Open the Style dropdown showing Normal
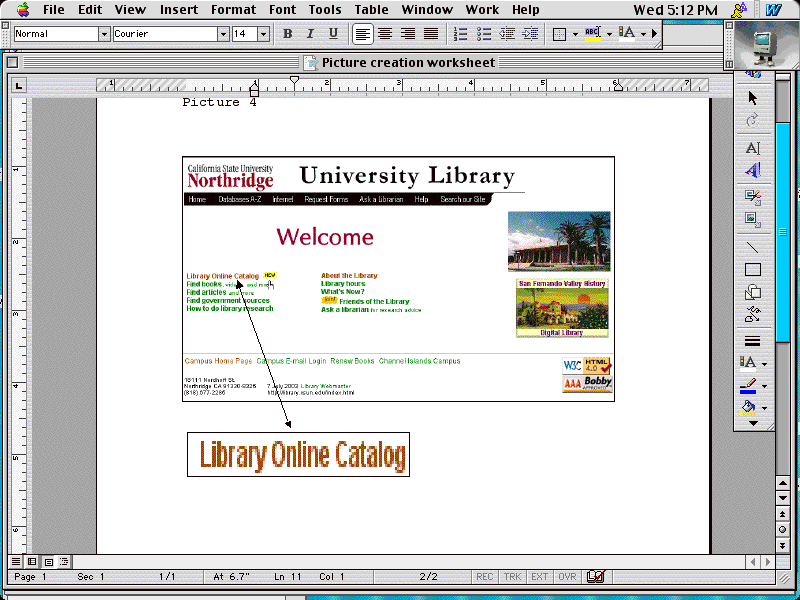The height and width of the screenshot is (600, 800). pos(104,34)
